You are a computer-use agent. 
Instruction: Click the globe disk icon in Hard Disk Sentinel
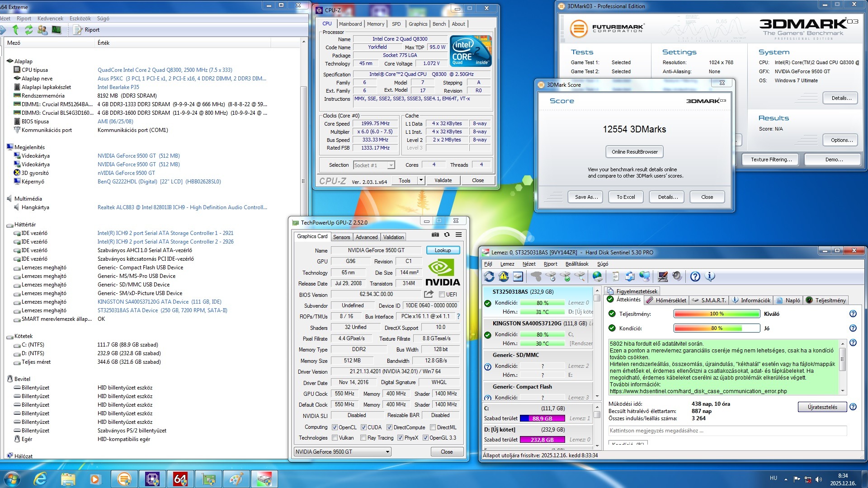597,277
